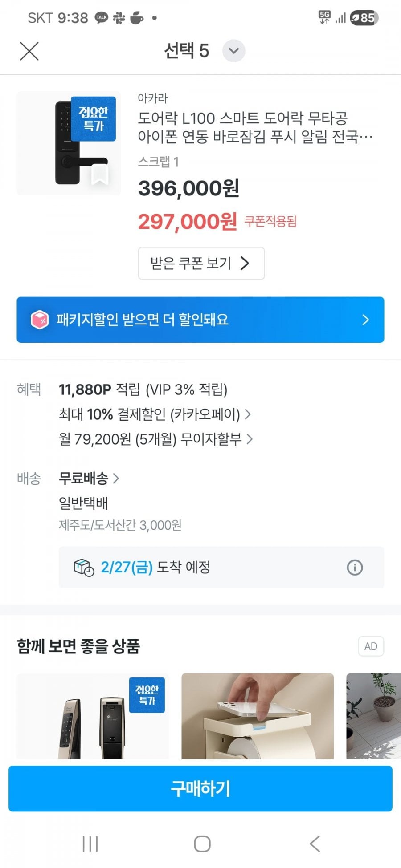This screenshot has height=868, width=401.
Task: Tap the Android back navigation icon
Action: pos(315,844)
